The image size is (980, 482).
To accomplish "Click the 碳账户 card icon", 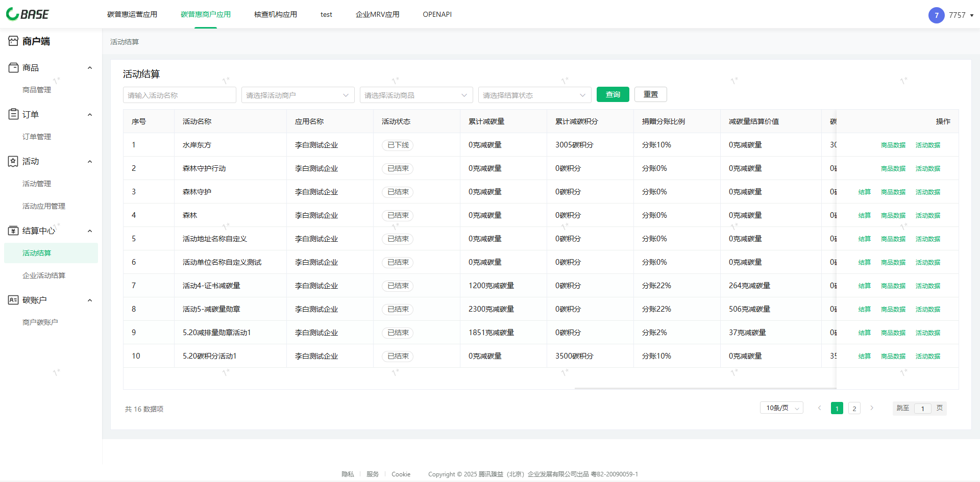I will coord(13,300).
